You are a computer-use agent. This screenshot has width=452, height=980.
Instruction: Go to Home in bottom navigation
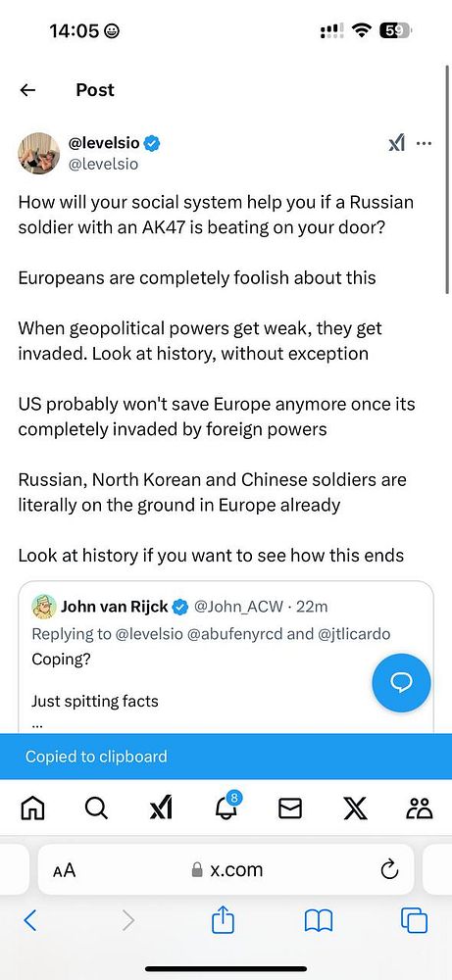click(x=33, y=808)
